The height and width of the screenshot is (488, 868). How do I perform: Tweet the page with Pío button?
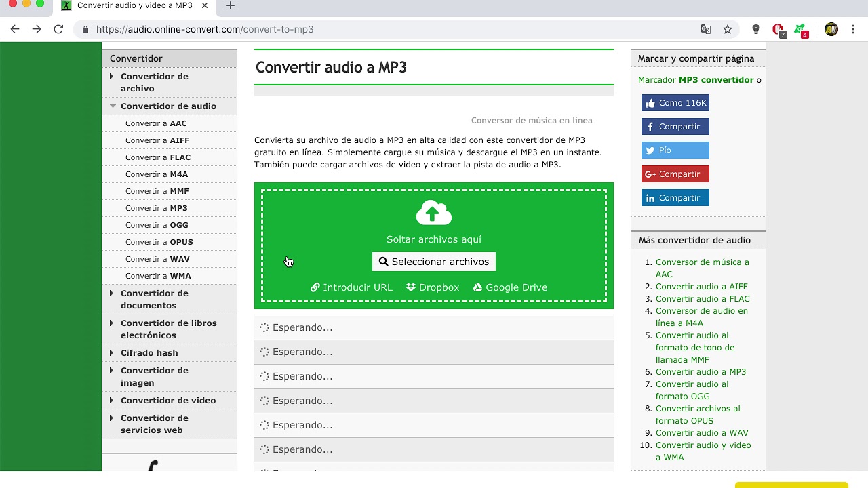click(675, 150)
